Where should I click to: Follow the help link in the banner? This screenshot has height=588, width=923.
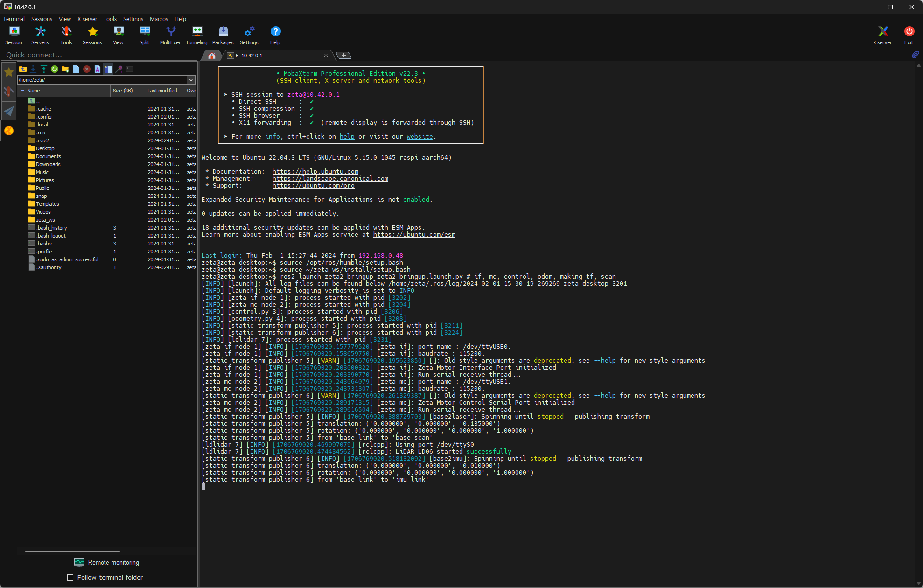coord(347,136)
